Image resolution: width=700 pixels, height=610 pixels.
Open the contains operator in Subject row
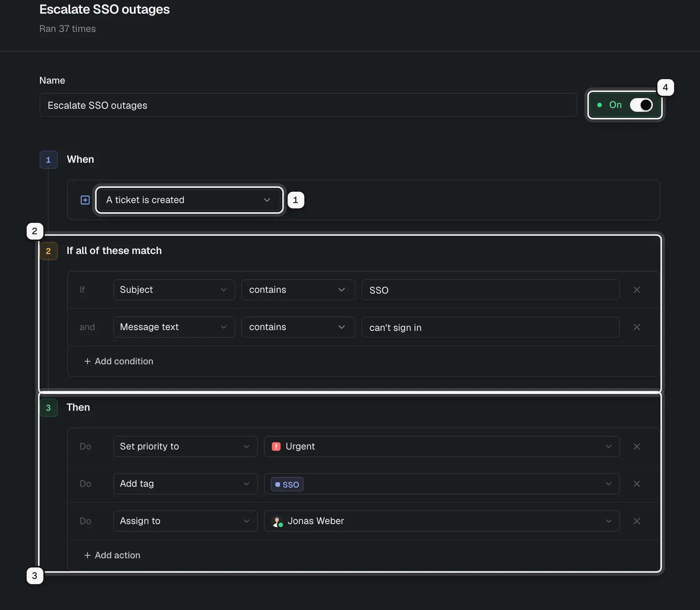point(298,290)
